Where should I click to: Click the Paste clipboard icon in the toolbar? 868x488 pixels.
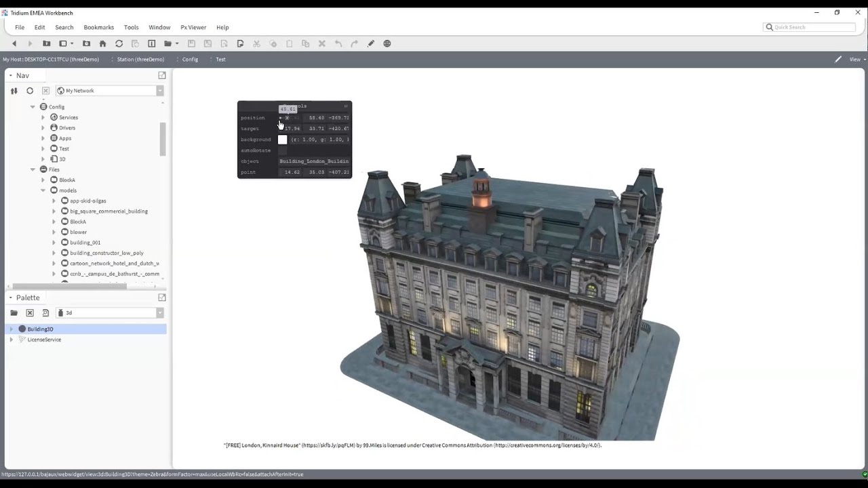289,43
